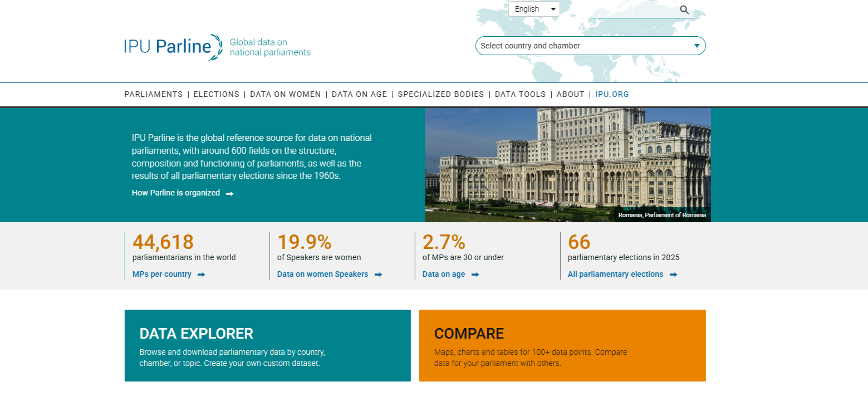The image size is (868, 401).
Task: Open the DATA TOOLS menu
Action: (x=520, y=94)
